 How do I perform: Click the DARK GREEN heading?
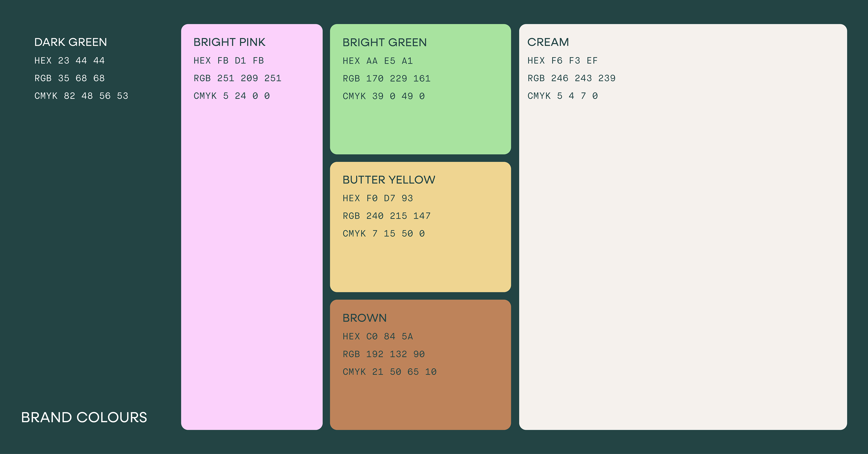click(x=71, y=42)
